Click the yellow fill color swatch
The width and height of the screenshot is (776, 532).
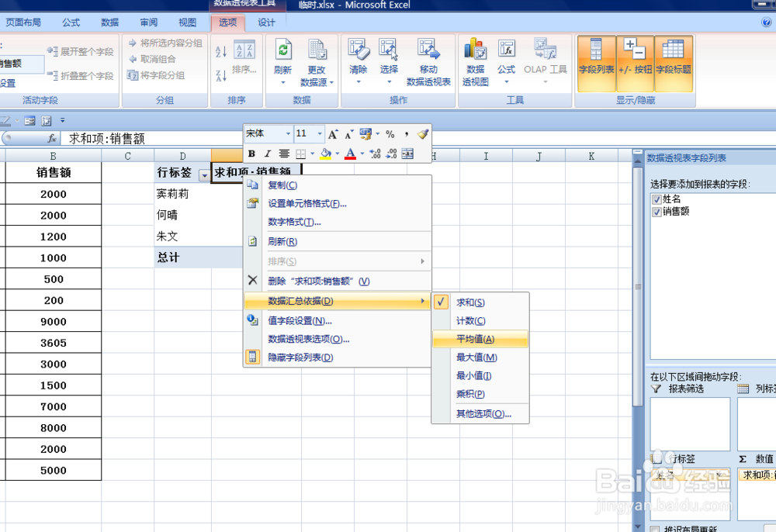point(326,154)
